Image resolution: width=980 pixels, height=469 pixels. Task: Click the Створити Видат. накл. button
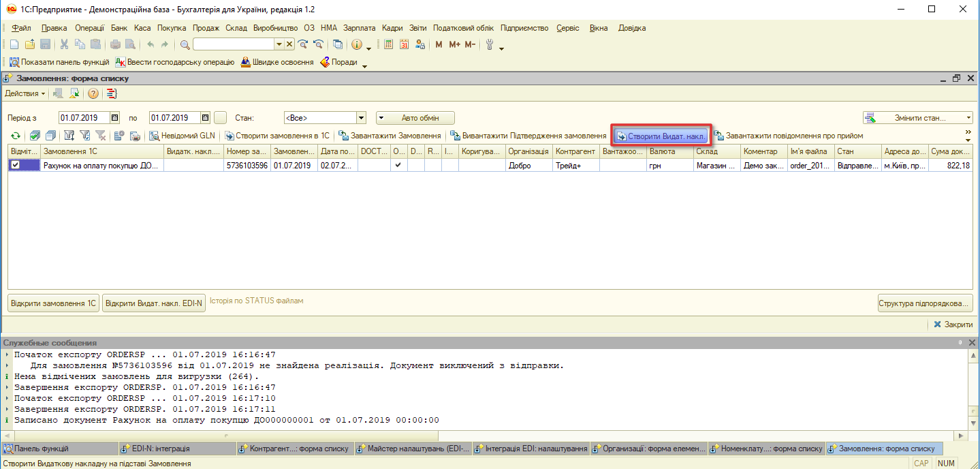point(661,136)
